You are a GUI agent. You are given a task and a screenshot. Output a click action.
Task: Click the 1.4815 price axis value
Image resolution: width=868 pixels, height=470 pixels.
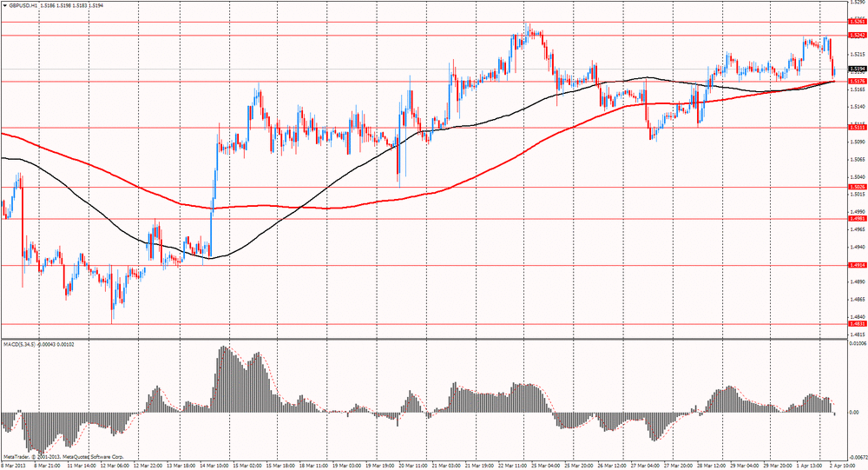coord(858,334)
